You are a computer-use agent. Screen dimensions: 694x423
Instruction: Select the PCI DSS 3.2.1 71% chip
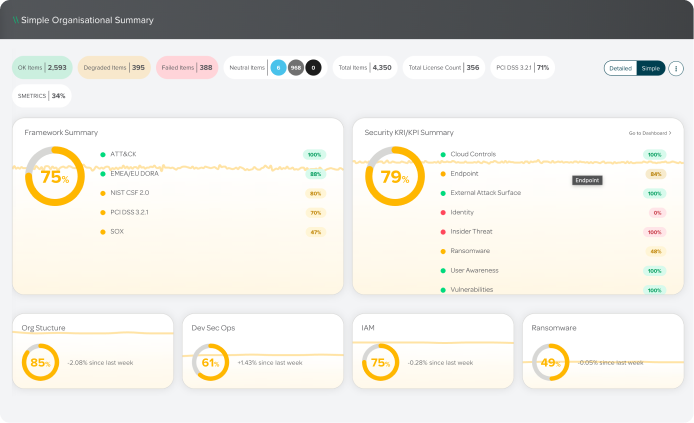point(522,68)
